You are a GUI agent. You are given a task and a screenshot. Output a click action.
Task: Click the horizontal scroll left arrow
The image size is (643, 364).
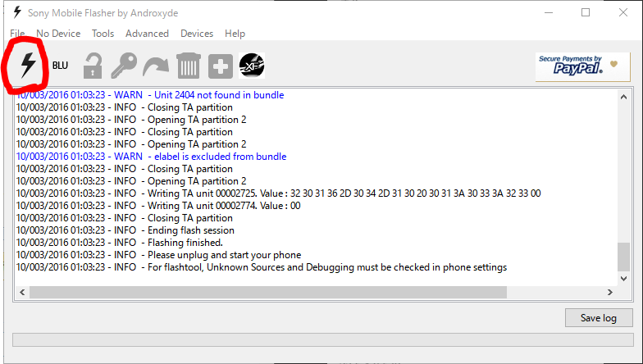[x=22, y=292]
